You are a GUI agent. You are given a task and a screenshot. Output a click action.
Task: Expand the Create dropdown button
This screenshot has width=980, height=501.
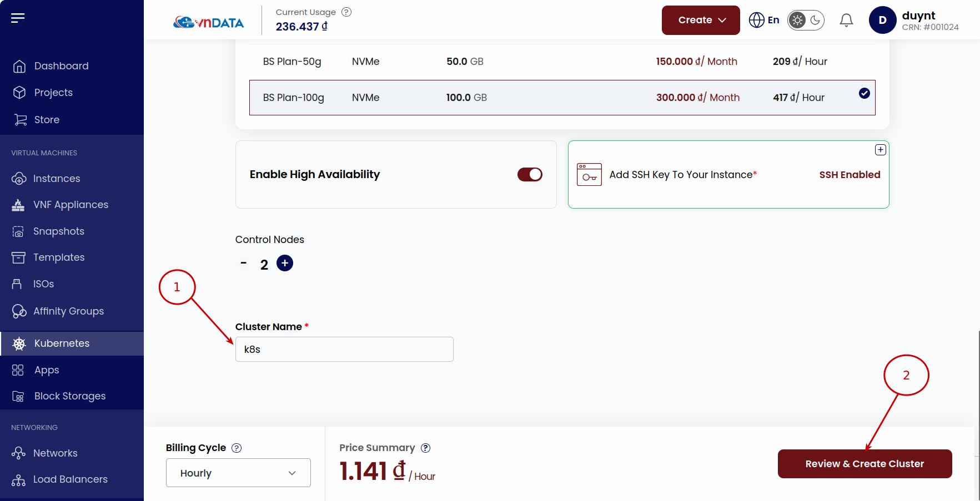[x=701, y=20]
